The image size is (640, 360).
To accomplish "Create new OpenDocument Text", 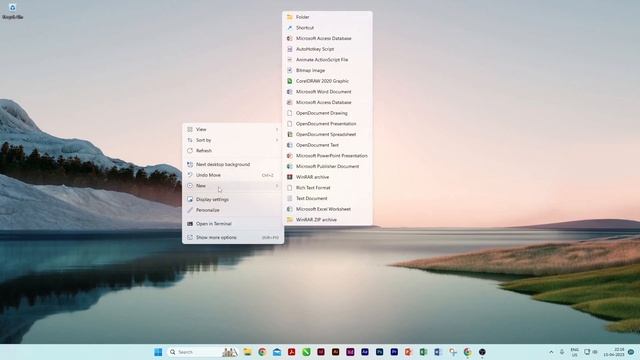I will click(x=327, y=145).
